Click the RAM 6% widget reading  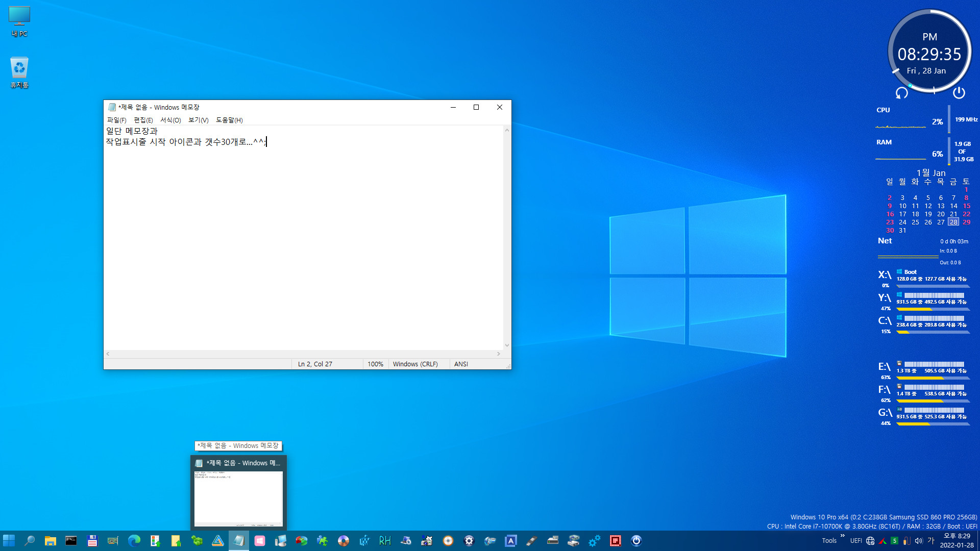(x=937, y=154)
